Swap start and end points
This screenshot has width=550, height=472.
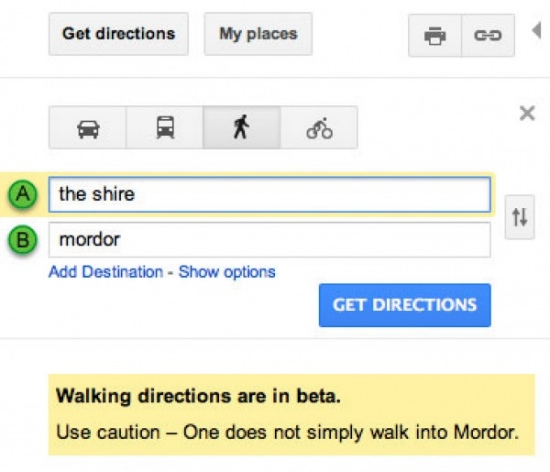[x=520, y=217]
